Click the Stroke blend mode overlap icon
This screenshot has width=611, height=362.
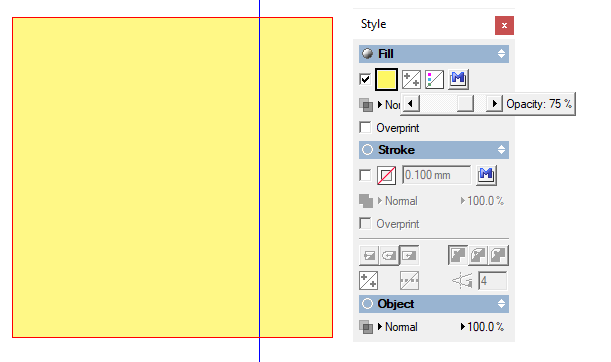[366, 201]
